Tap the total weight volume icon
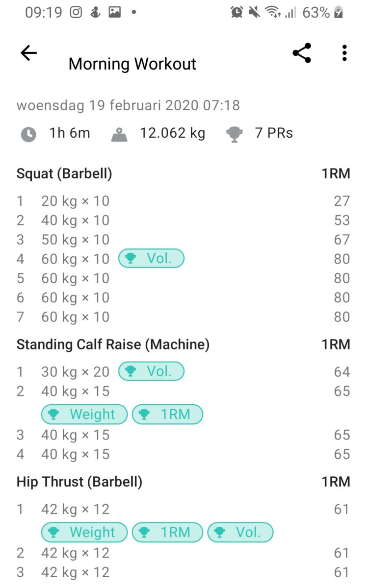The image size is (367, 588). click(119, 134)
